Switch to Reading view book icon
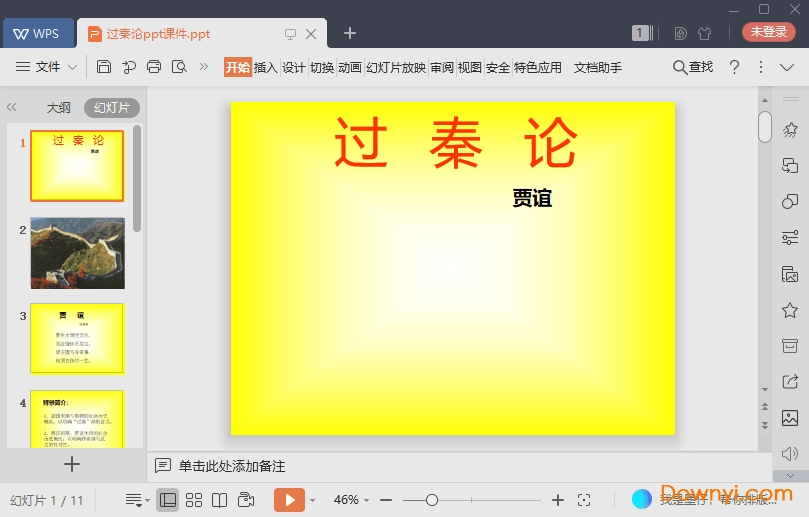Screen dimensions: 809x517 (220, 500)
